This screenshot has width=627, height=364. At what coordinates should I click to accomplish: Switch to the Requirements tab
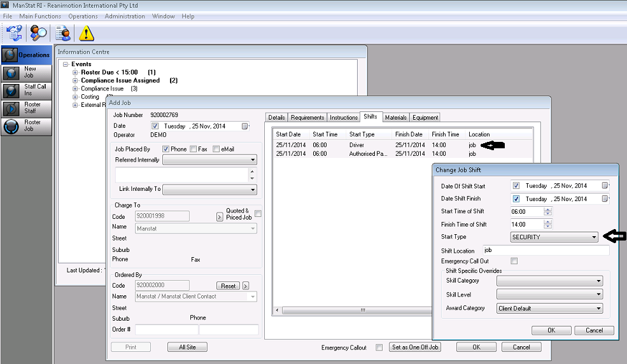[307, 118]
